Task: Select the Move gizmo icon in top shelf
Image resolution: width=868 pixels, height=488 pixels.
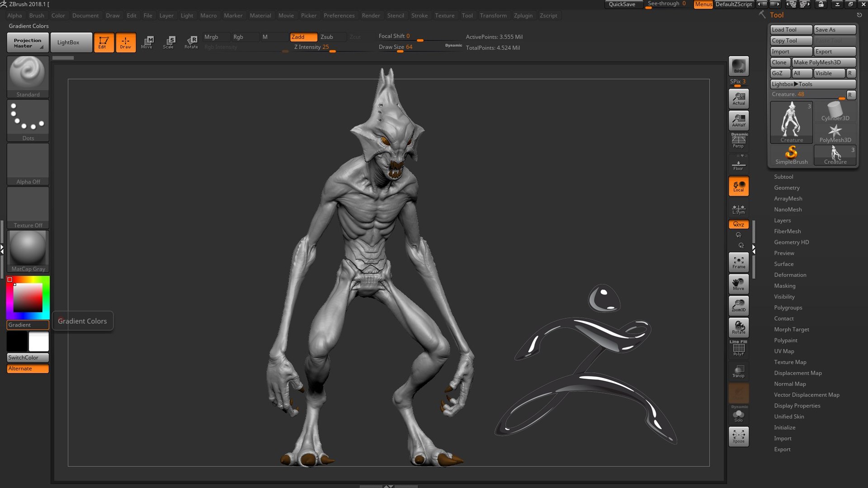Action: [x=147, y=43]
